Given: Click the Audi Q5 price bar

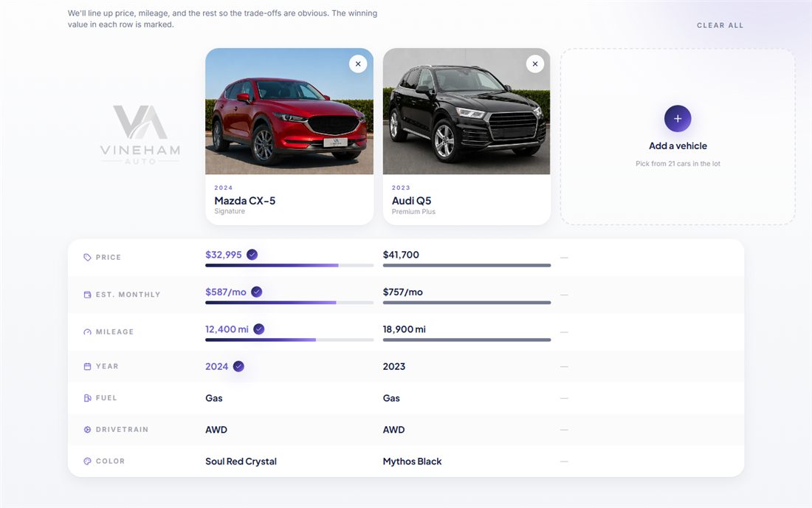Looking at the screenshot, I should pos(467,265).
